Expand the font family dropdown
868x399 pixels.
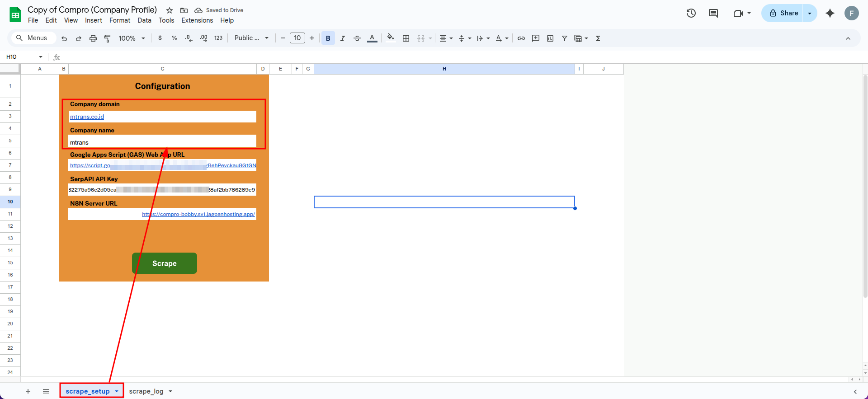[x=251, y=38]
